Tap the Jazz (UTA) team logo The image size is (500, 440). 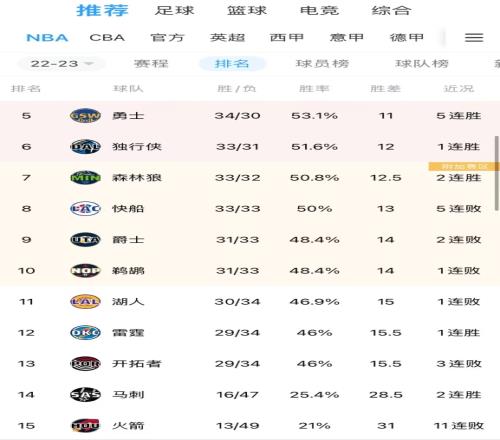point(85,240)
